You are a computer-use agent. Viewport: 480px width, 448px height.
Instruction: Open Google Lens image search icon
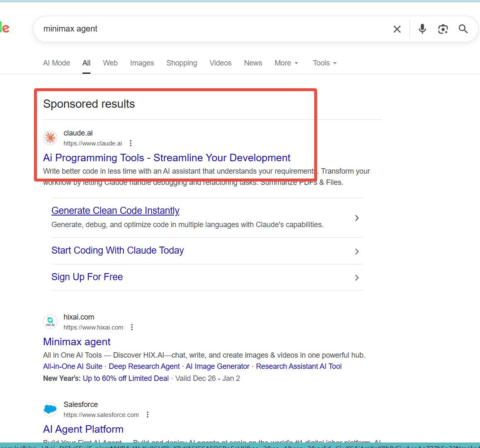pos(443,29)
